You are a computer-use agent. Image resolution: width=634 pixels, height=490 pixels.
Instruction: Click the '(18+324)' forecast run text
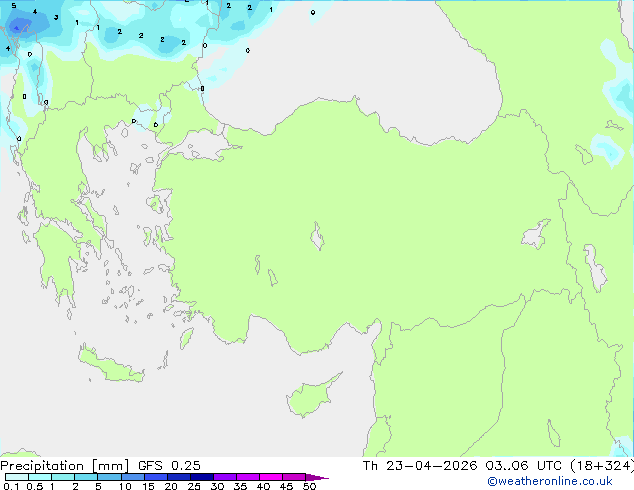(x=602, y=466)
